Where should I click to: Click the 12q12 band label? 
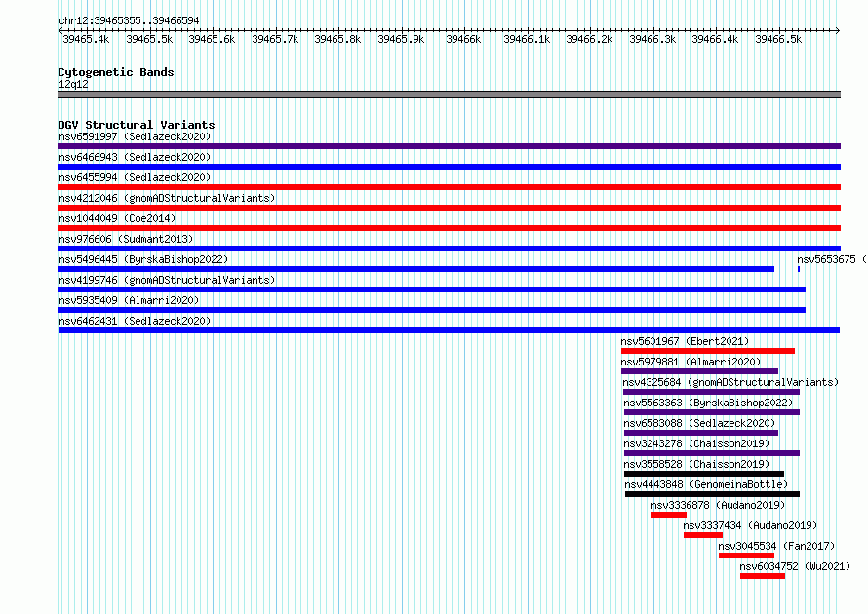73,84
